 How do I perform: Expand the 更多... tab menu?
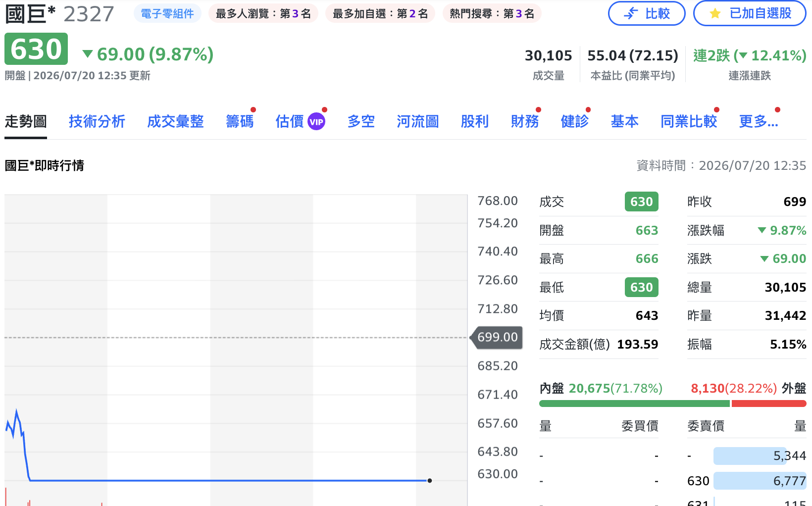pos(759,121)
